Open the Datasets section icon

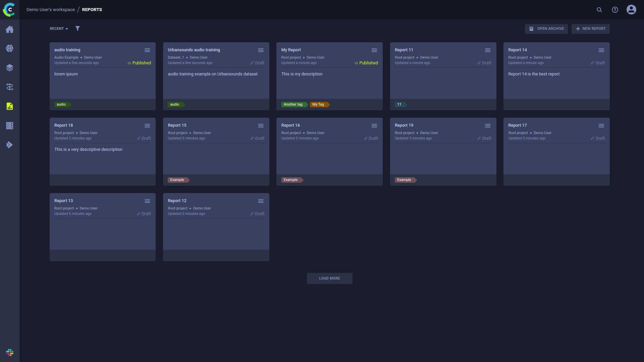[9, 67]
